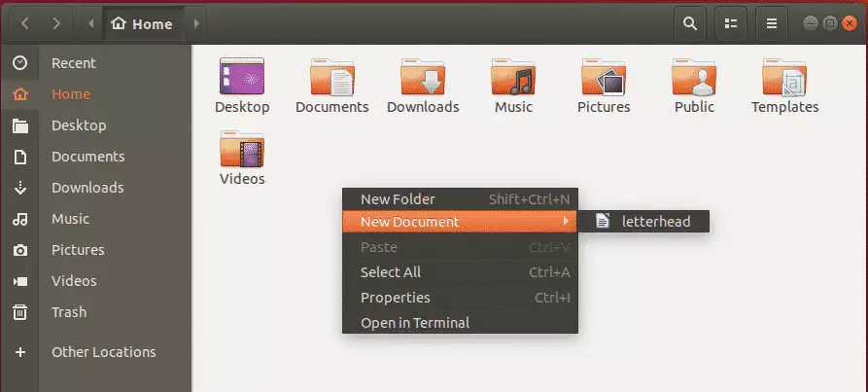Screen dimensions: 868x392
Task: Click the Home label in sidebar
Action: pyautogui.click(x=71, y=94)
